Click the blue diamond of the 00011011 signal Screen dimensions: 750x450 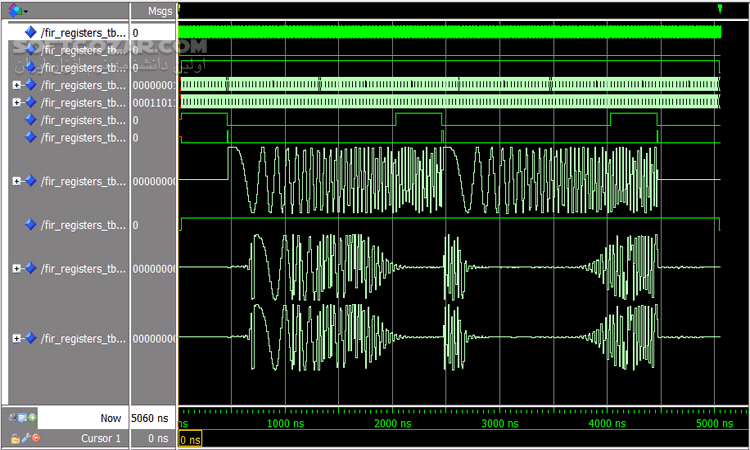[x=30, y=102]
